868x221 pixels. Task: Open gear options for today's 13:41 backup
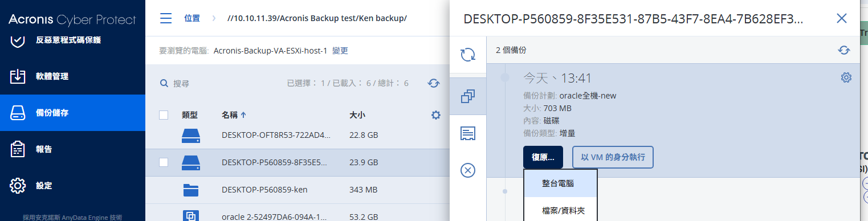tap(846, 77)
